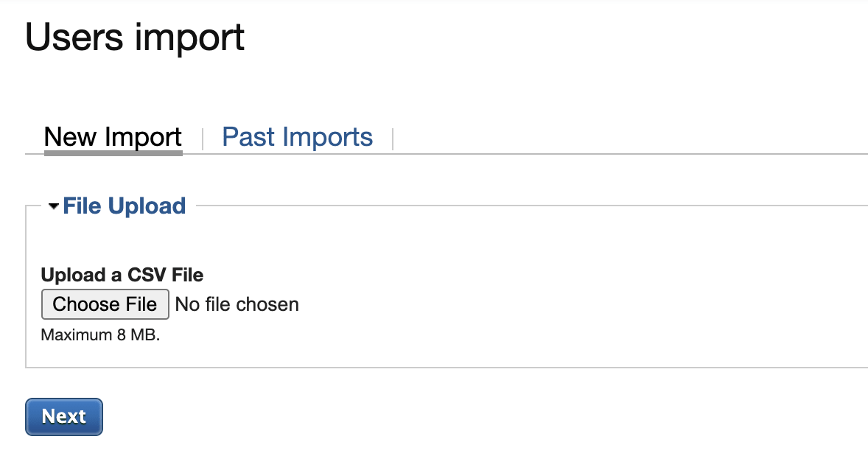
Task: Click the word 'New' in the tab bar
Action: tap(71, 137)
